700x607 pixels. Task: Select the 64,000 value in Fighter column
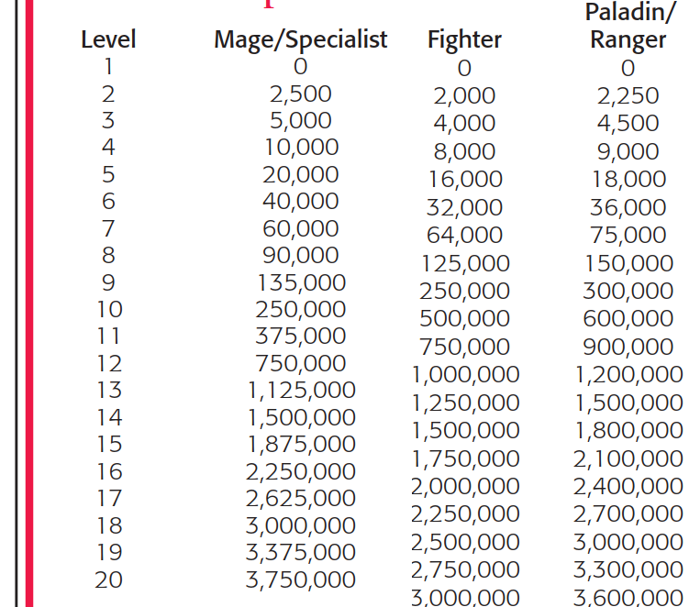click(x=464, y=235)
